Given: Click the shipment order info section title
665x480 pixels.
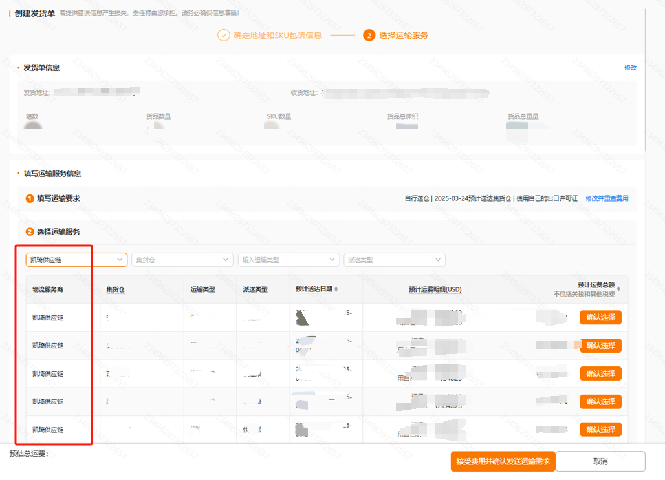Looking at the screenshot, I should click(42, 68).
